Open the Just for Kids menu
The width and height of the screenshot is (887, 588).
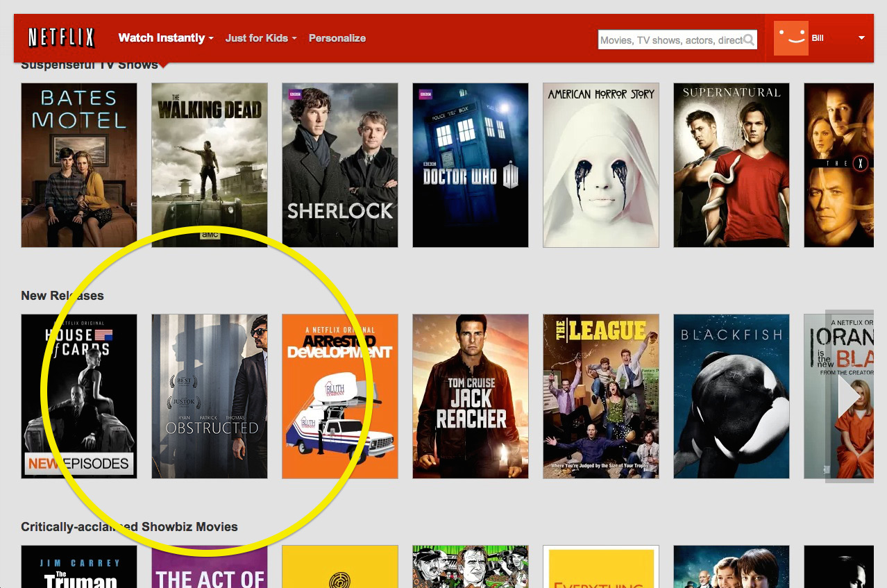261,38
